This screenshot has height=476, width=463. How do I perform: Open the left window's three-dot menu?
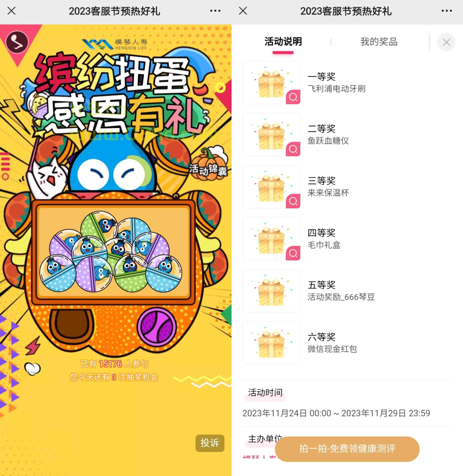[215, 11]
